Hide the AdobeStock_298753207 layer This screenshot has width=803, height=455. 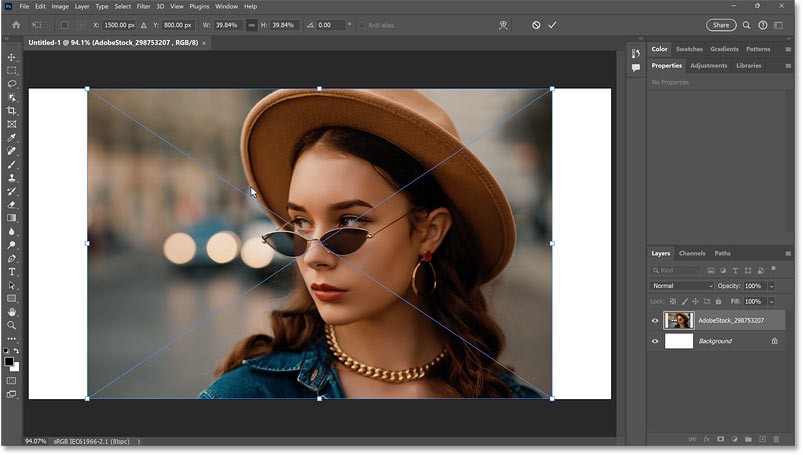tap(656, 320)
